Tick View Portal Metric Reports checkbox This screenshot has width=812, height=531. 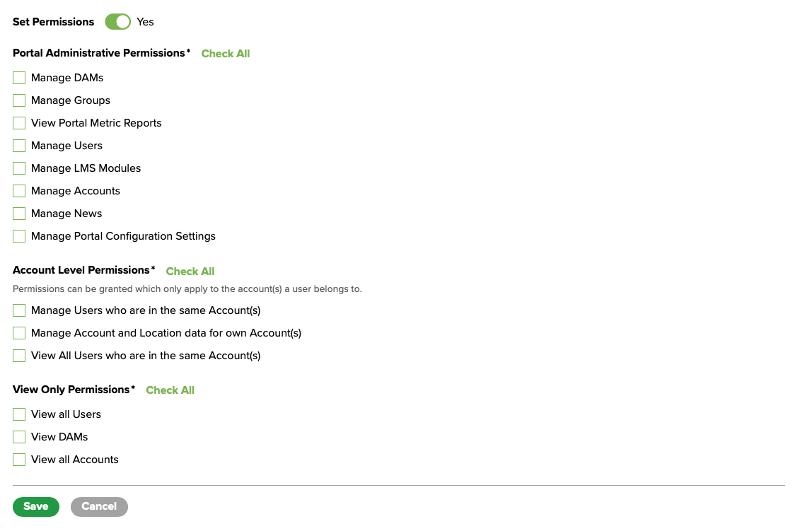click(19, 123)
